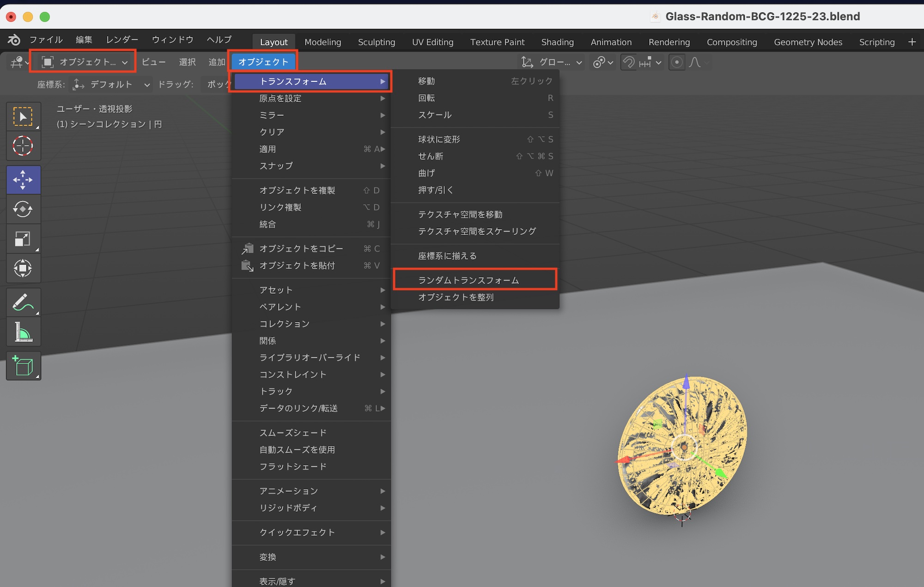
Task: Click the blue Z-axis gizmo arrow
Action: [x=686, y=382]
